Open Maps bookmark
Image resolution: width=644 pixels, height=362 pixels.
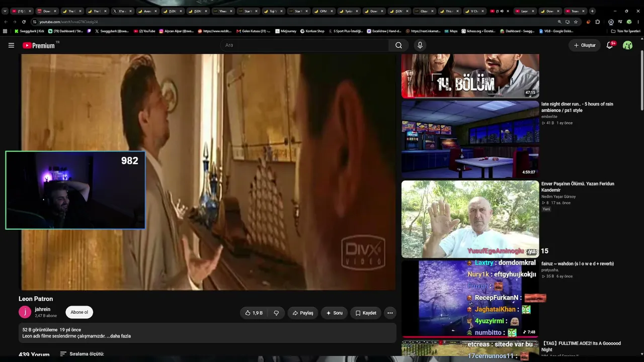[x=451, y=31]
